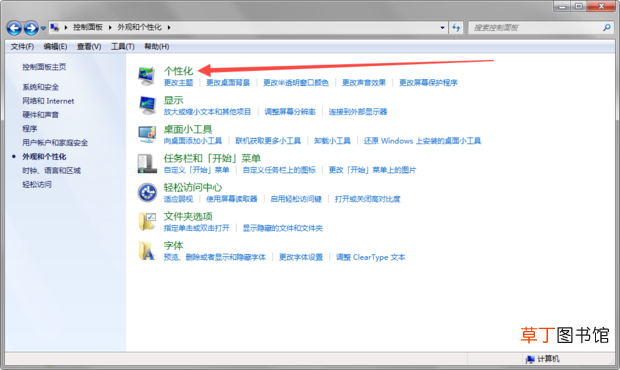Click the 向桌面添加小工具 link
The height and width of the screenshot is (370, 620).
coord(193,141)
